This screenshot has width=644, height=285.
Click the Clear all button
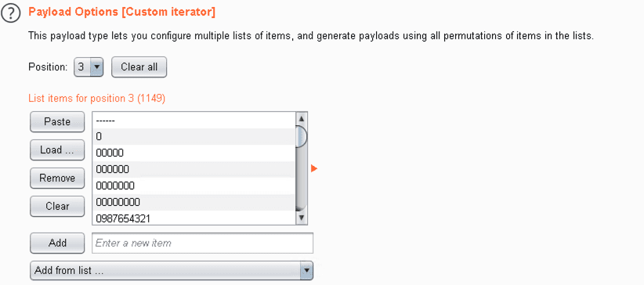click(139, 67)
